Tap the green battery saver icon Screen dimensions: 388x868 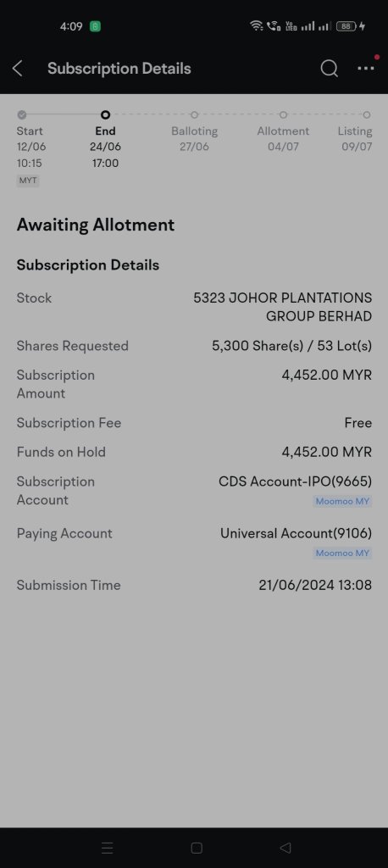[95, 26]
